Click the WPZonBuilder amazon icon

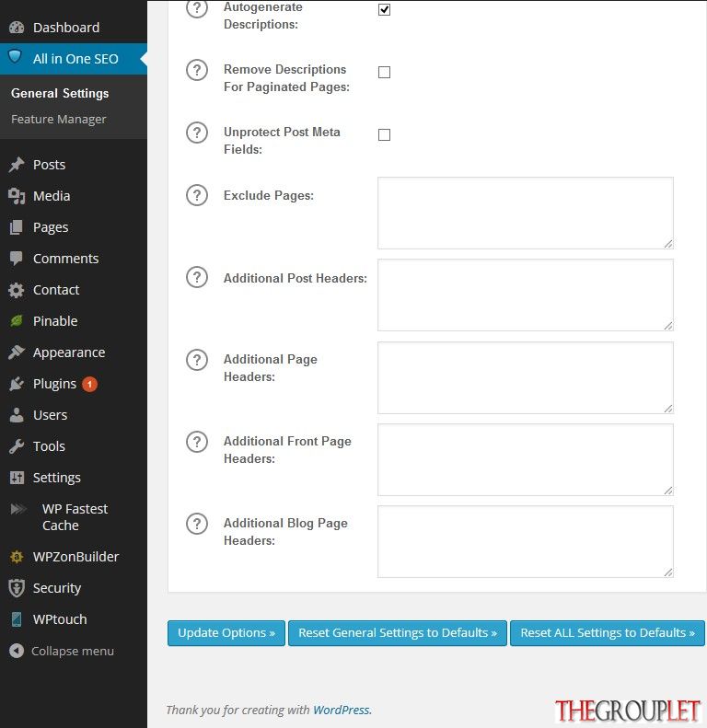click(x=17, y=556)
